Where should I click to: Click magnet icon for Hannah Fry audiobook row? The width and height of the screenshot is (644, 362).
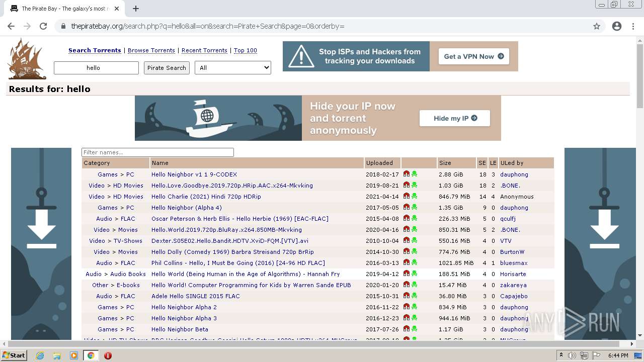pos(407,274)
